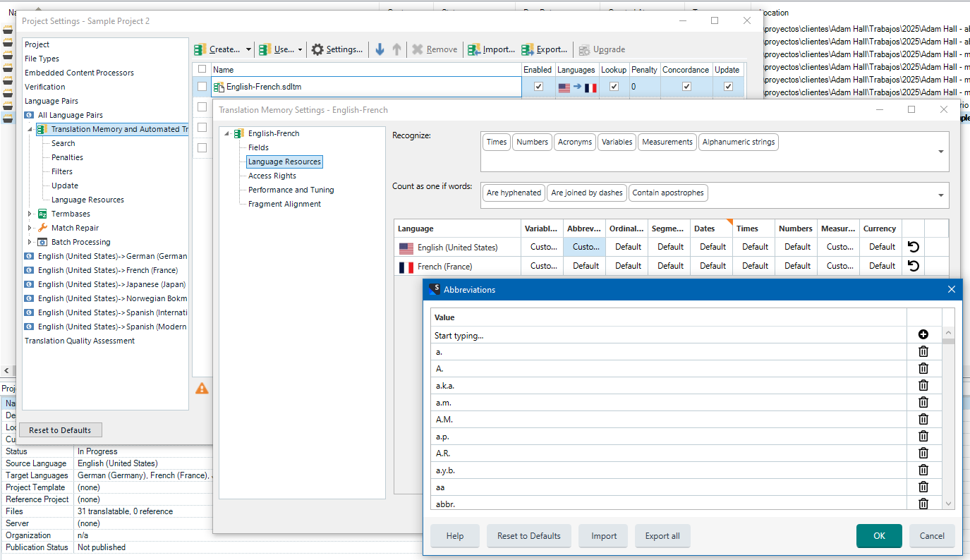Open the Recognize options dropdown
970x560 pixels.
click(x=940, y=151)
